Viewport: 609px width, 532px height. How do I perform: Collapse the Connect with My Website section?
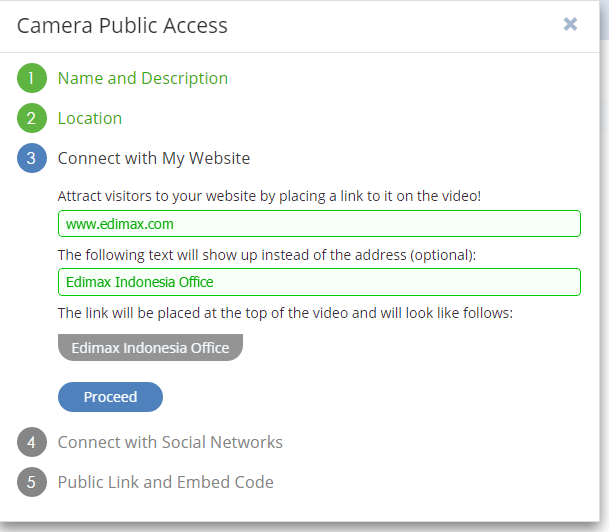click(x=154, y=158)
